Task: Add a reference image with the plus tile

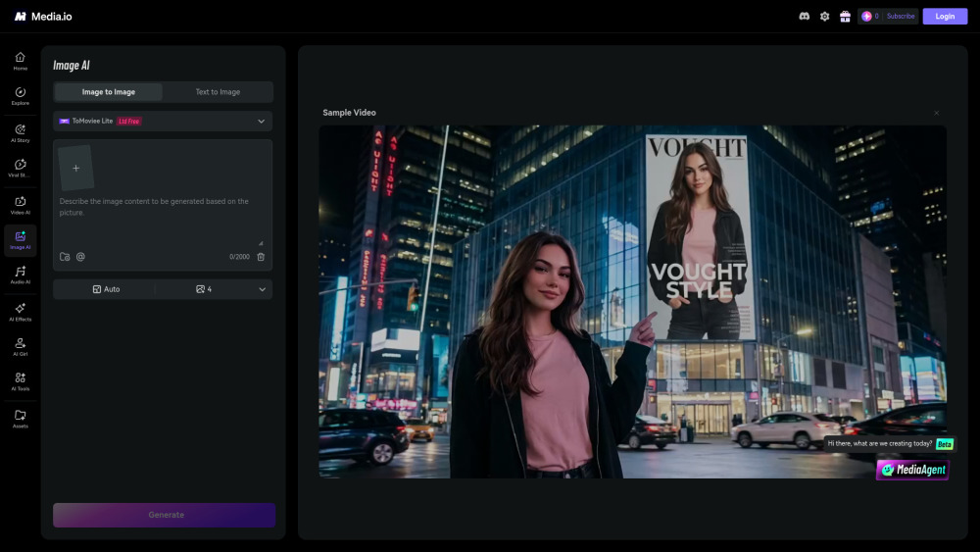Action: click(x=75, y=168)
